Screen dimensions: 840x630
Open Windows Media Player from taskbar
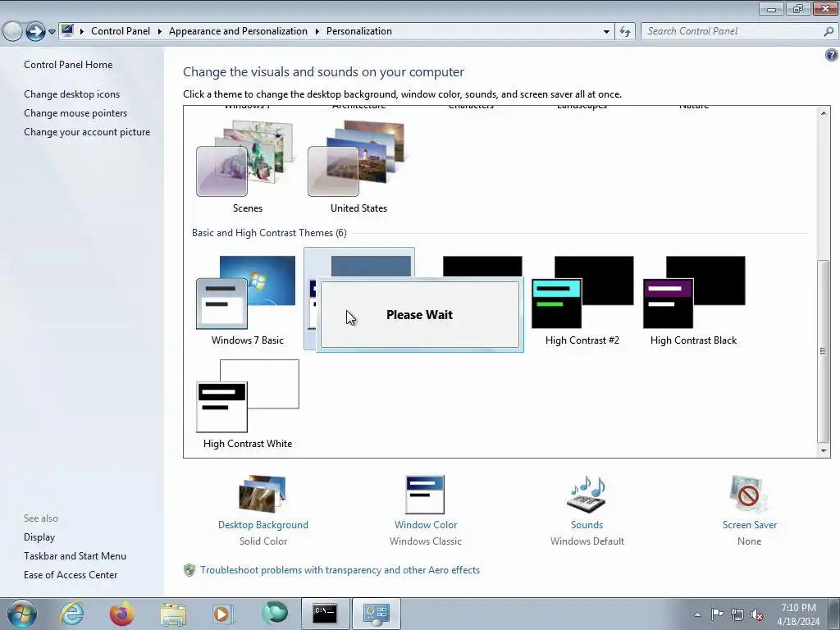[x=222, y=614]
